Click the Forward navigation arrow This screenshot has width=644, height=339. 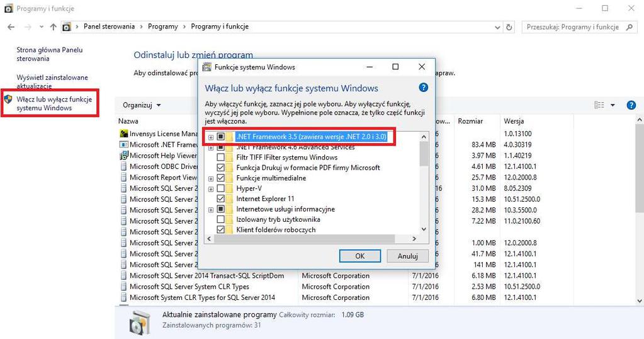(28, 26)
